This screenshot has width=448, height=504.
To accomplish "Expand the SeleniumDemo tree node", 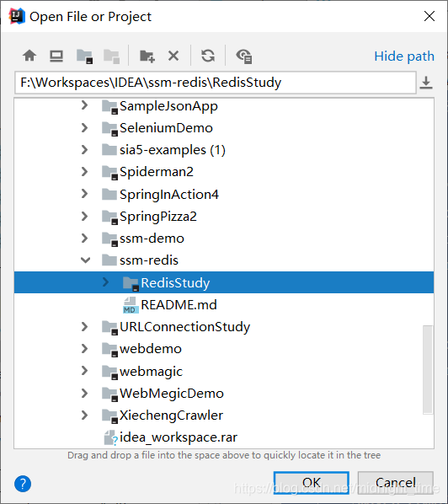I will tap(84, 127).
